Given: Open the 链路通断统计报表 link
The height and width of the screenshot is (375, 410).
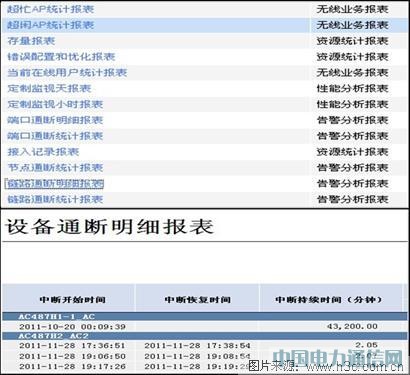Looking at the screenshot, I should point(55,199).
